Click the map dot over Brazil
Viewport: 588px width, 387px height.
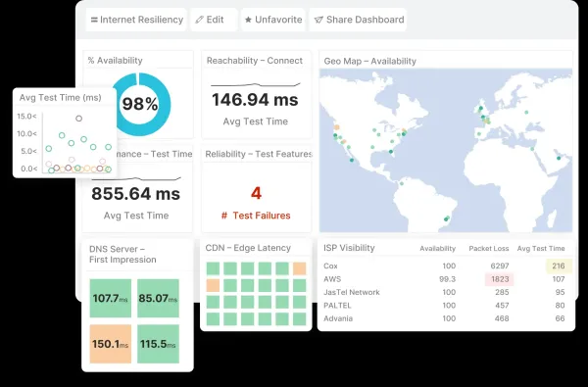point(446,218)
